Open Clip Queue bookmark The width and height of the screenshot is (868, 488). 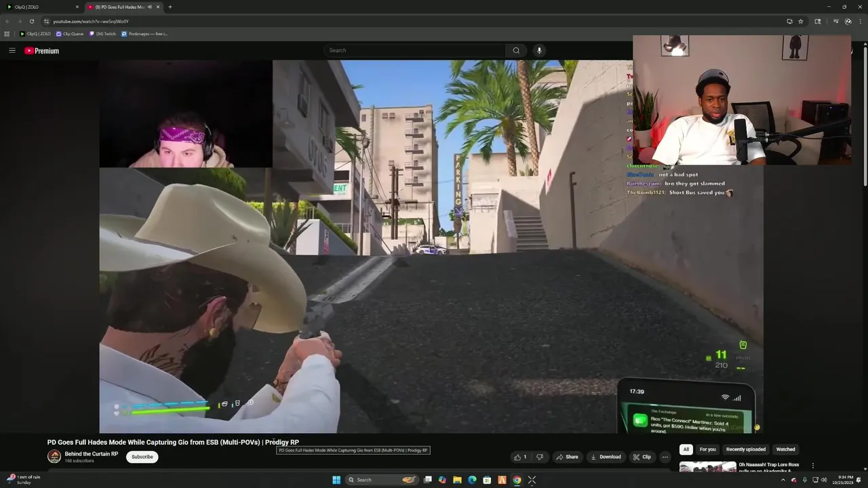(x=70, y=33)
